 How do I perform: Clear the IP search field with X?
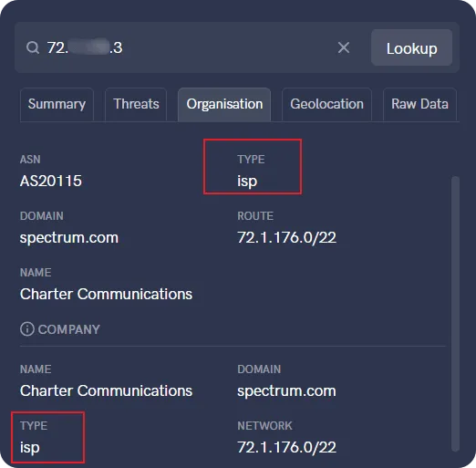click(x=344, y=47)
